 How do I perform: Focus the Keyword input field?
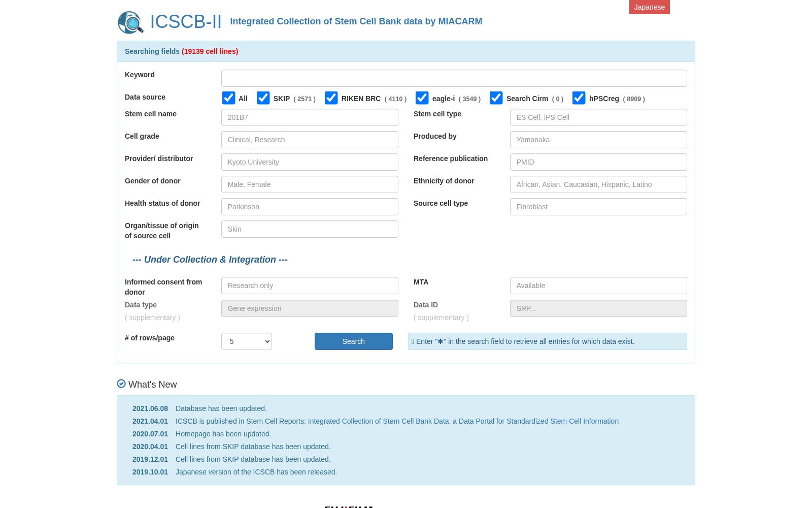454,78
